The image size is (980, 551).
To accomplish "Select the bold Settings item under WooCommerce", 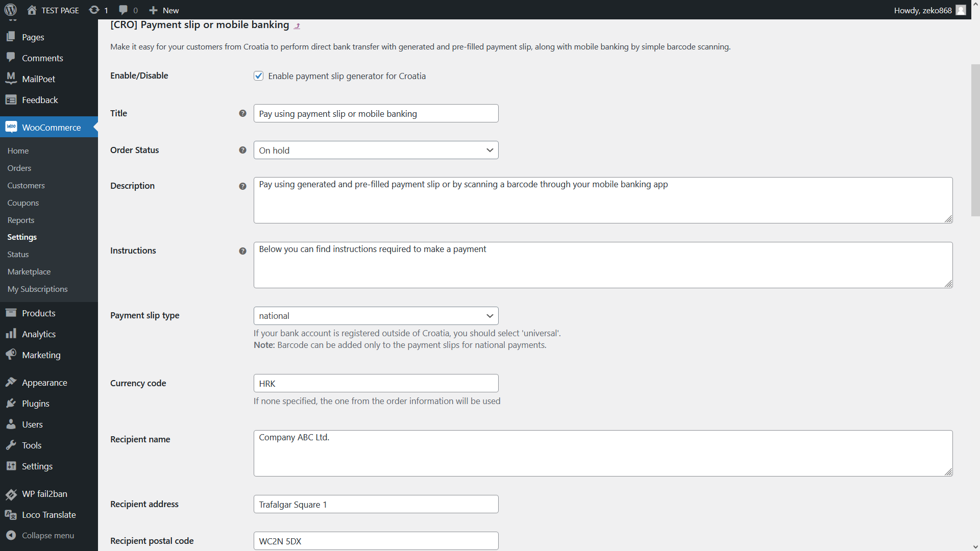I will coord(22,237).
